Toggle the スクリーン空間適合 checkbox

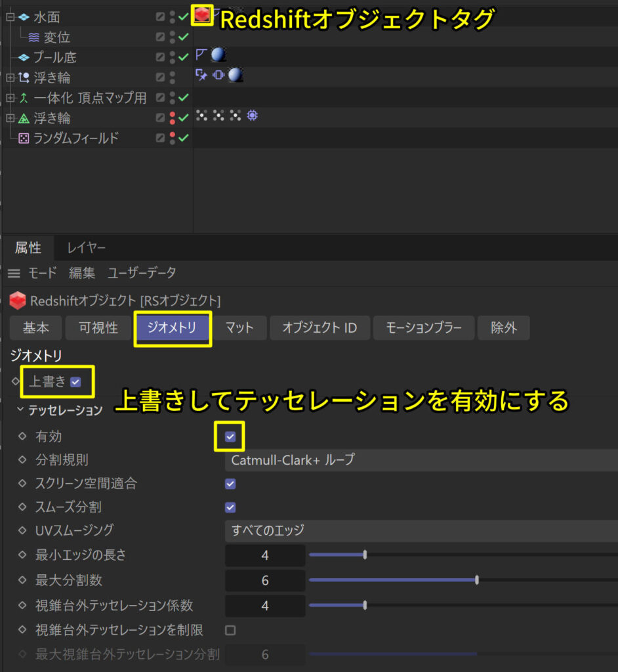(230, 484)
